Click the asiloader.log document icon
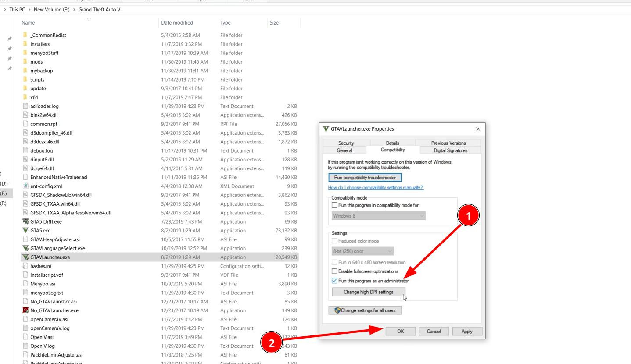 [x=25, y=106]
